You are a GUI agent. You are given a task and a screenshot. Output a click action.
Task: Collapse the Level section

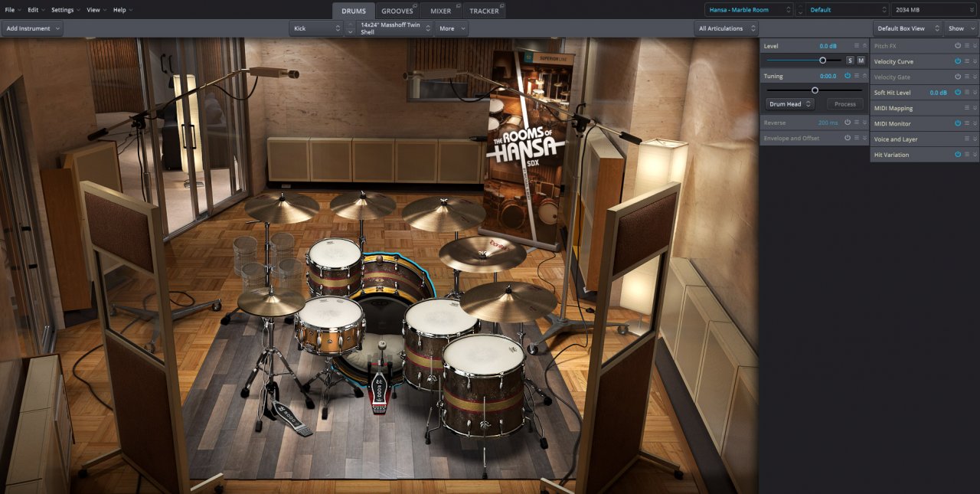point(865,46)
